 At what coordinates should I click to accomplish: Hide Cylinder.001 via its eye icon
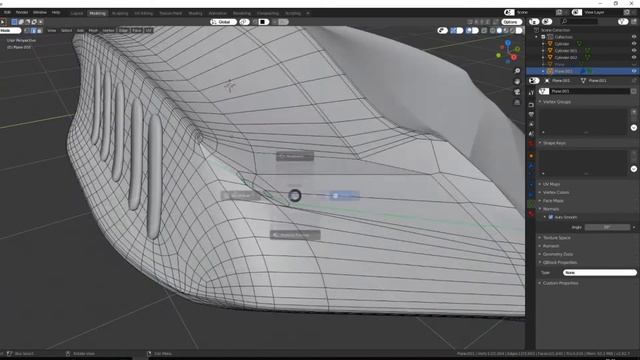[x=634, y=51]
